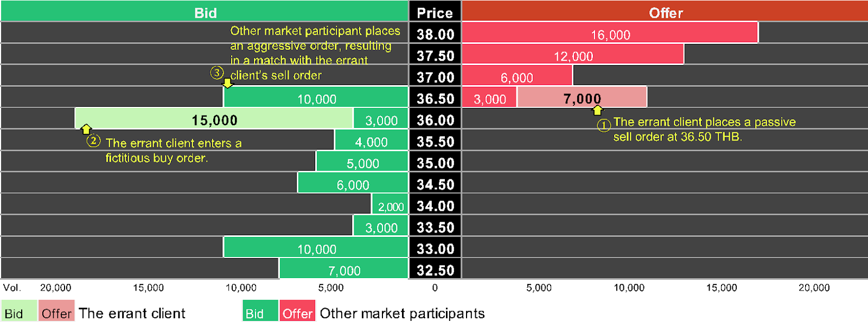Click the yellow down arrow above the 36.50 bid
This screenshot has width=868, height=322.
(x=228, y=83)
